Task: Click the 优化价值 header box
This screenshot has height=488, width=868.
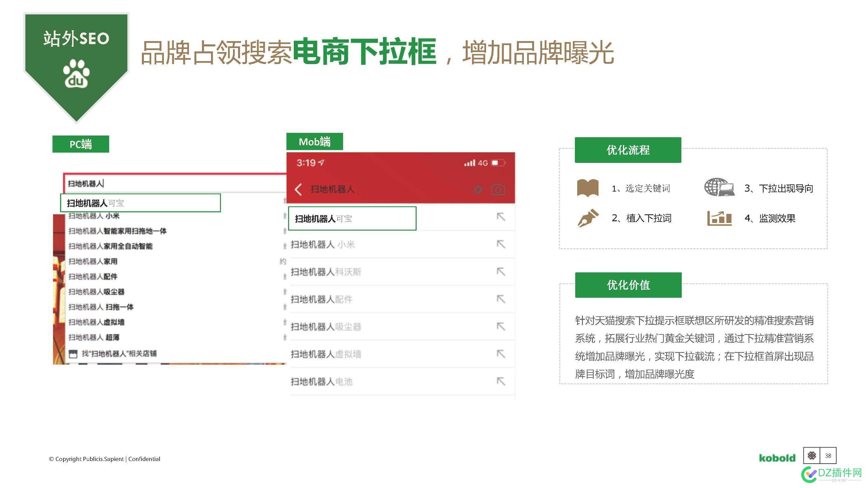Action: click(x=628, y=285)
